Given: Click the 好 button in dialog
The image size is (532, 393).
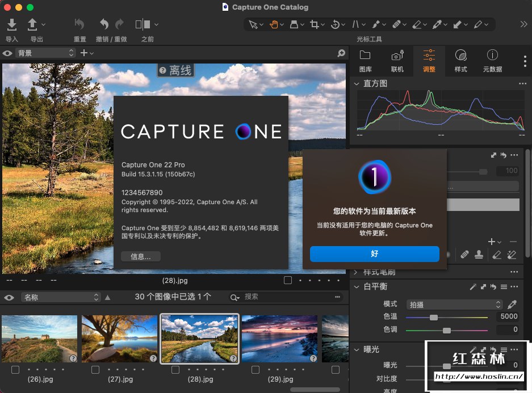Looking at the screenshot, I should (x=374, y=253).
